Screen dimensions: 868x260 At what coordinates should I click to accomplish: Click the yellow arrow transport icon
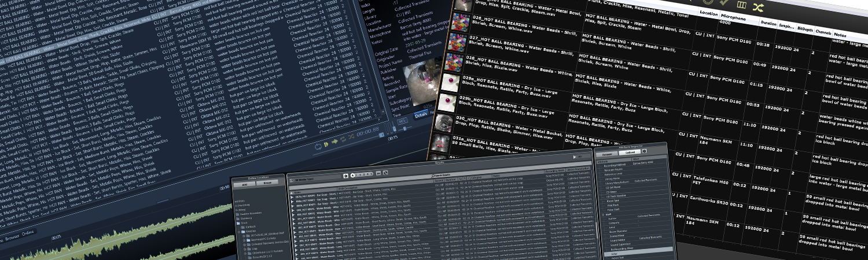click(335, 142)
